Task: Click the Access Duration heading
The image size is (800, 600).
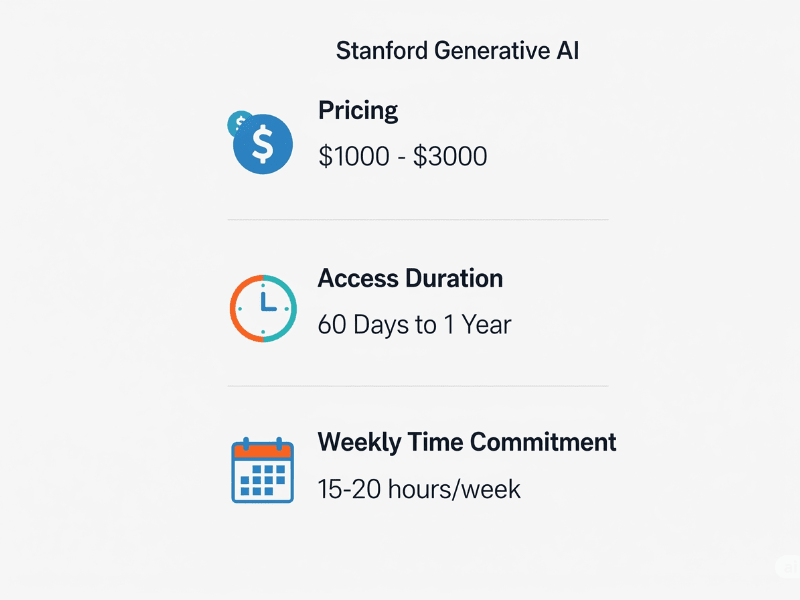Action: (x=410, y=279)
